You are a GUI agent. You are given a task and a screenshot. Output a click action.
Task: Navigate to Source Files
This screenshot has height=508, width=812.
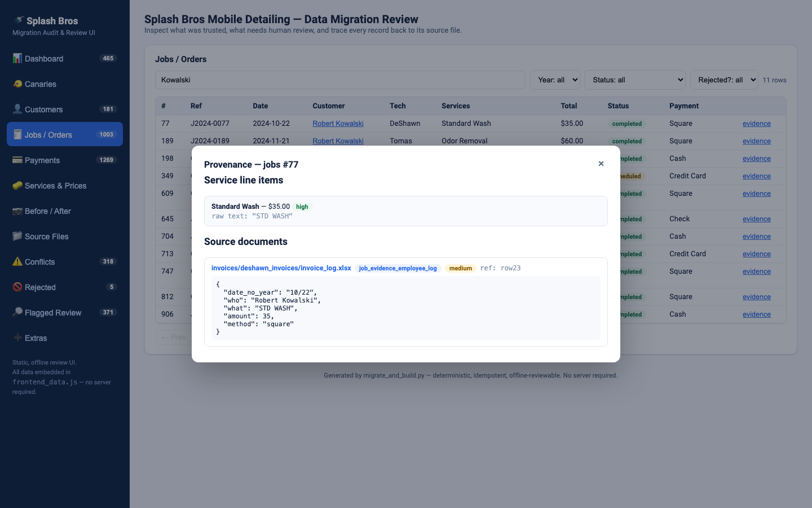pos(65,237)
